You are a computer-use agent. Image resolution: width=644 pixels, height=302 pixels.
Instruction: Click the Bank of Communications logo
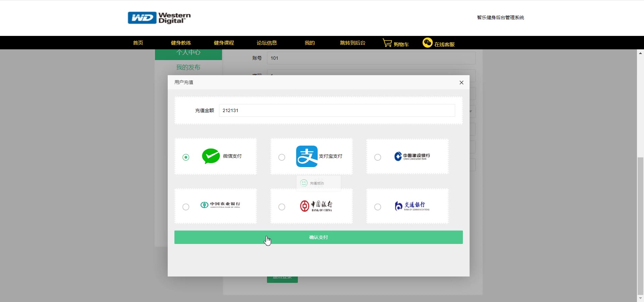click(x=412, y=206)
